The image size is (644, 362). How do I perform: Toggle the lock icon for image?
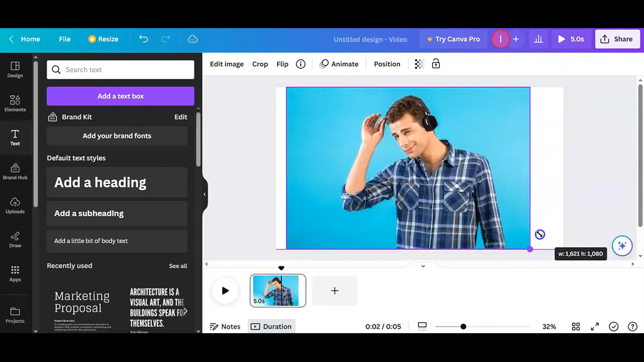[x=436, y=64]
